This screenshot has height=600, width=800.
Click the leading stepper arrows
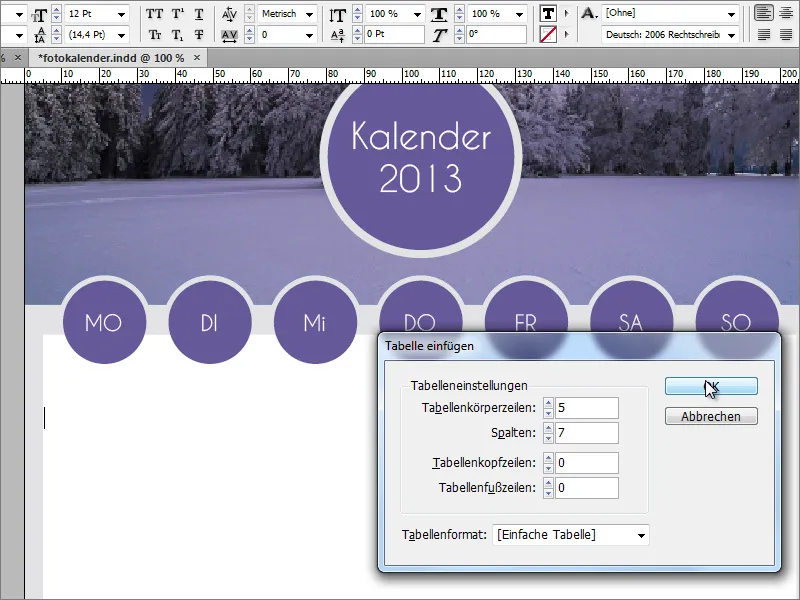pos(57,35)
